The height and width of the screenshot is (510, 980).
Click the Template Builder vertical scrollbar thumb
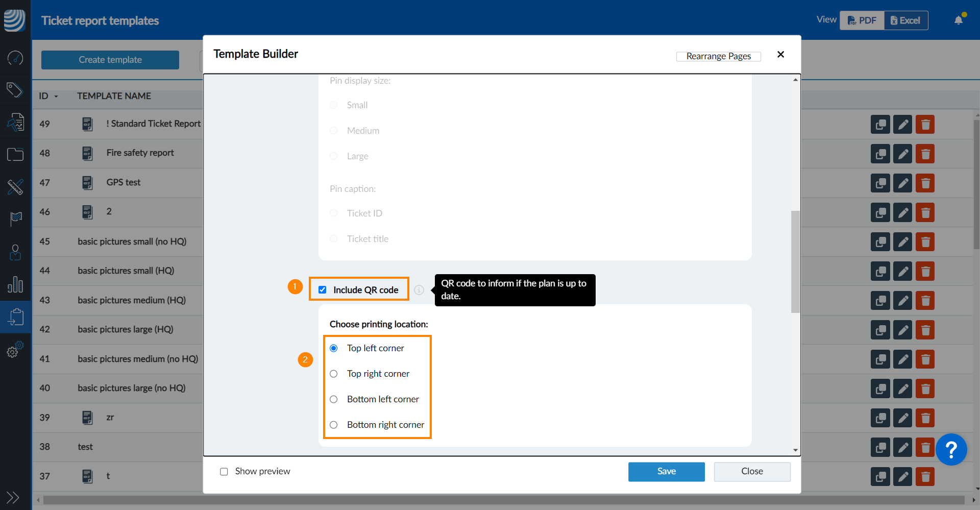pyautogui.click(x=795, y=261)
